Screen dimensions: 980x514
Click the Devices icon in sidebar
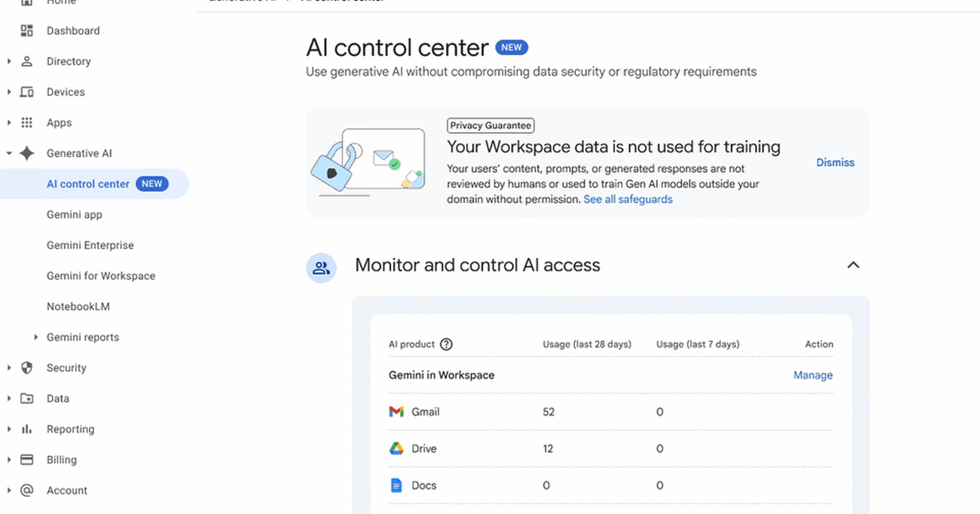pyautogui.click(x=27, y=92)
